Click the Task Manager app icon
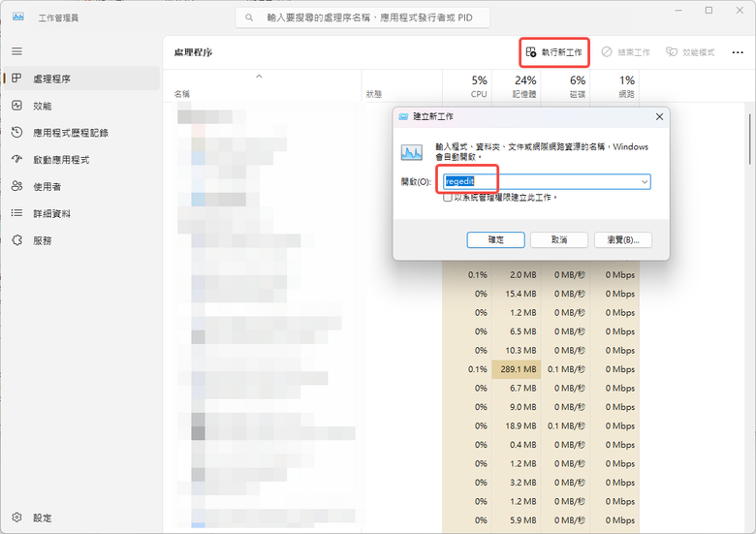Viewport: 756px width, 534px height. [x=18, y=16]
